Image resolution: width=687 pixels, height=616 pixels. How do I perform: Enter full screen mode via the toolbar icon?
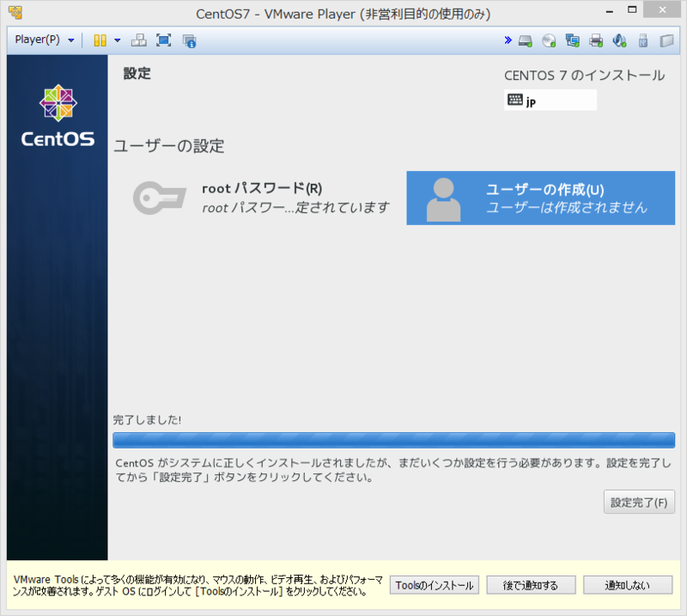(x=166, y=40)
